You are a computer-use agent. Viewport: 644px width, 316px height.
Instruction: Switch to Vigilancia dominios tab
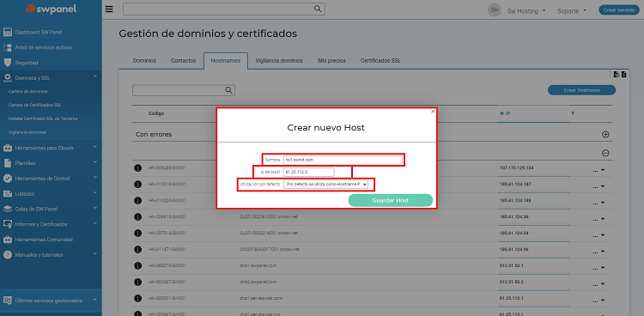(x=279, y=60)
